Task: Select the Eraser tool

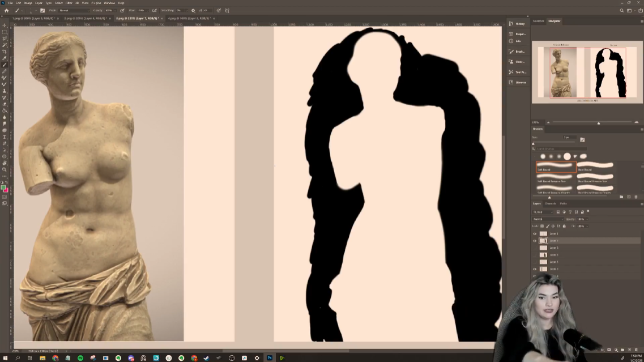Action: pyautogui.click(x=5, y=104)
